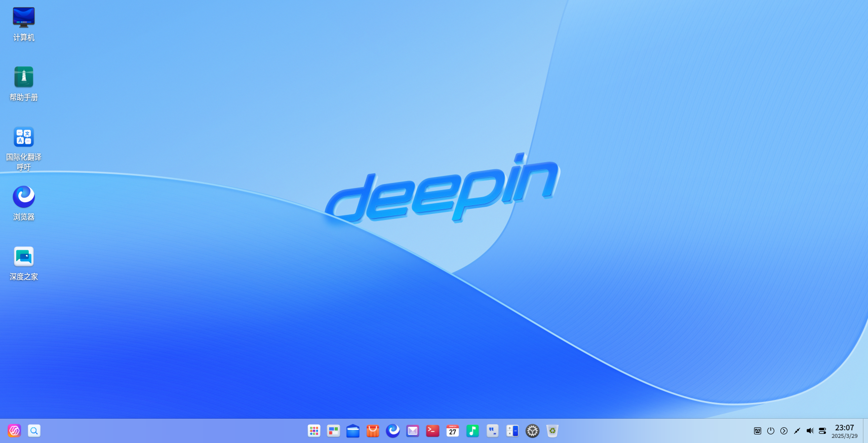The height and width of the screenshot is (443, 868).
Task: Expand the tray arrow chevron icon
Action: coord(784,431)
